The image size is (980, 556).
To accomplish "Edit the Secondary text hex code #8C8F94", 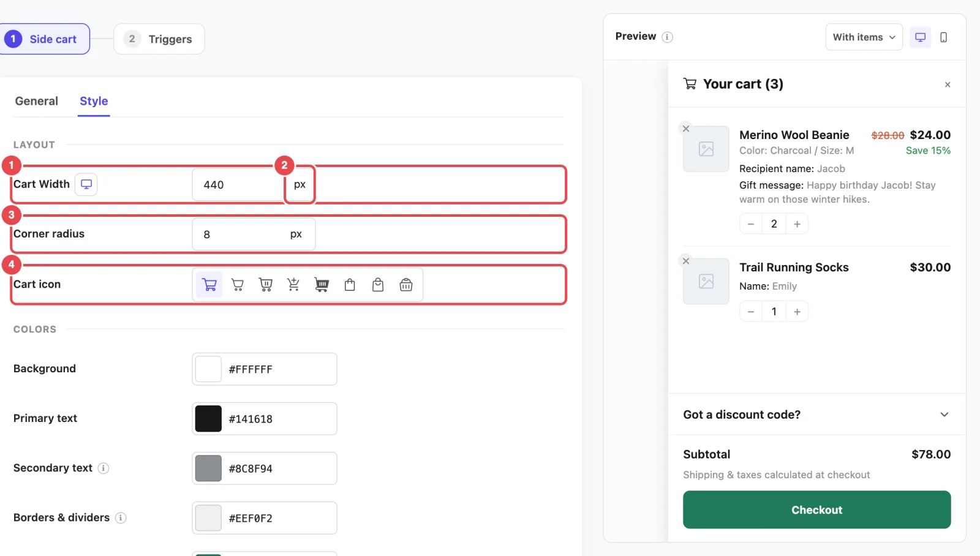I will tap(251, 468).
